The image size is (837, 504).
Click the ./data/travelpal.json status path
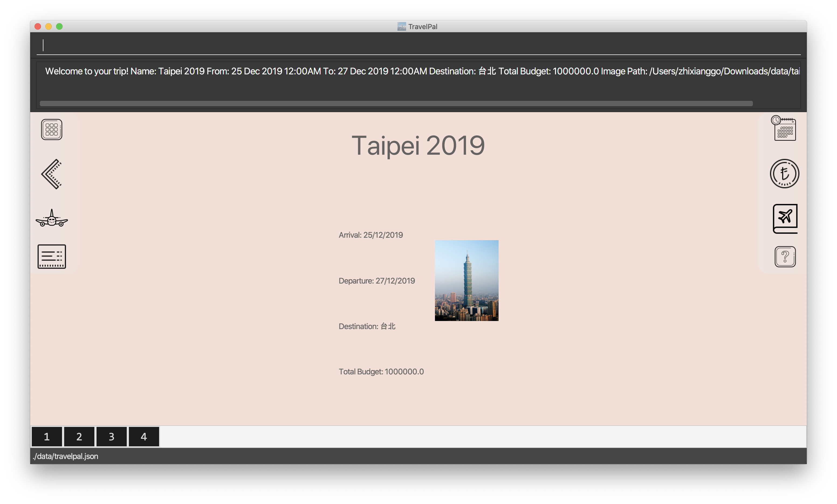(66, 456)
